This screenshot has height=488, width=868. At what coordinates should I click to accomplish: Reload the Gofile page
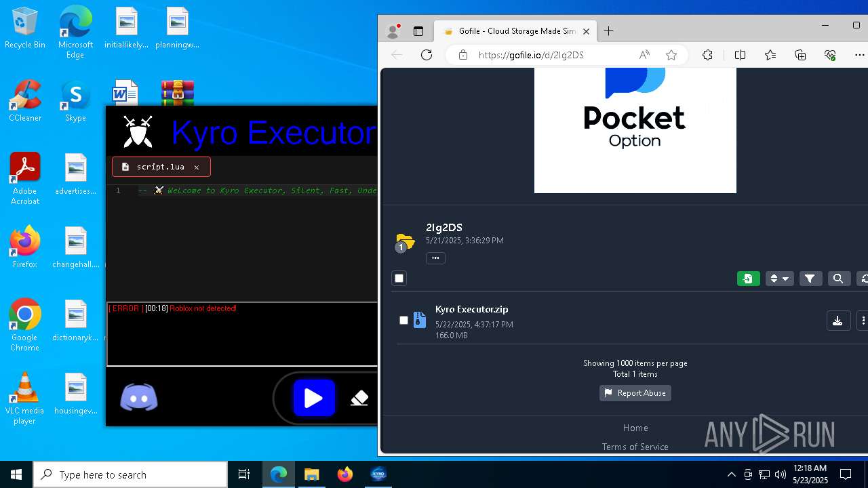(427, 55)
